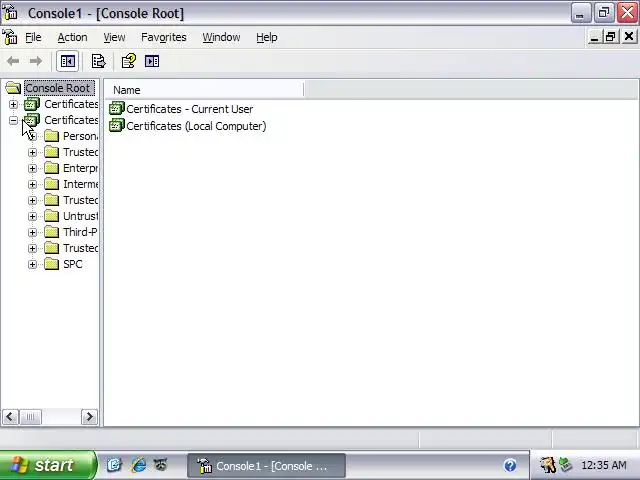Click the MMC icon left of File menu

click(10, 37)
